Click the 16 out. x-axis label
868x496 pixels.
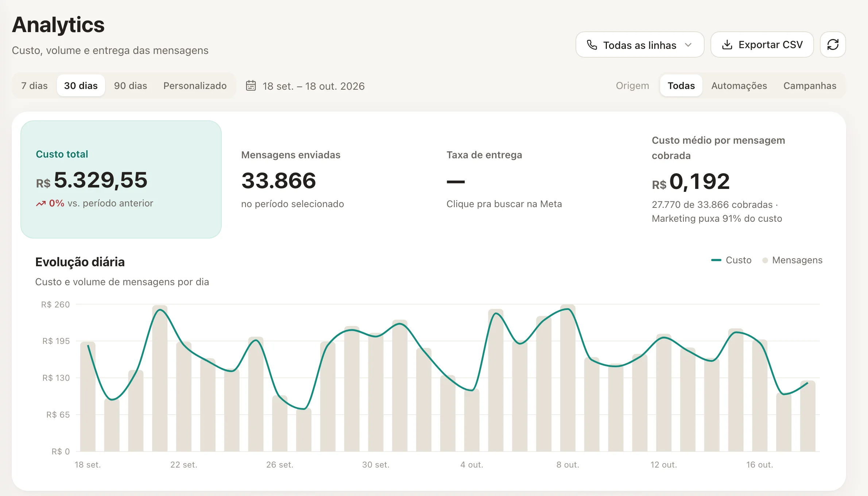pos(760,465)
